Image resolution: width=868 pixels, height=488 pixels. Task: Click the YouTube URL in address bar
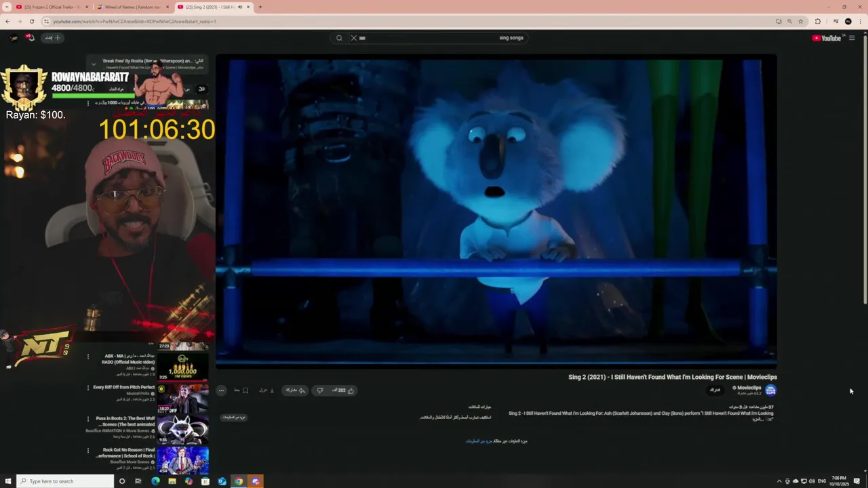coord(134,21)
